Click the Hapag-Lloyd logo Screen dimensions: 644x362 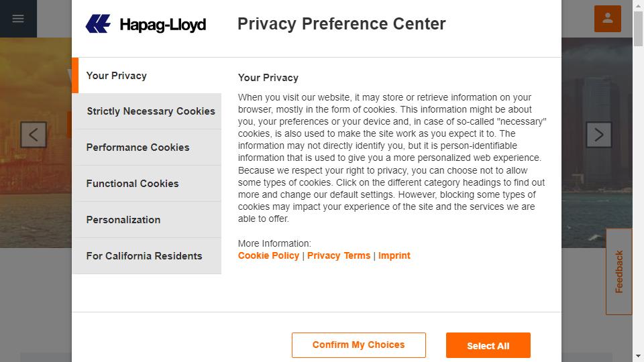(146, 25)
